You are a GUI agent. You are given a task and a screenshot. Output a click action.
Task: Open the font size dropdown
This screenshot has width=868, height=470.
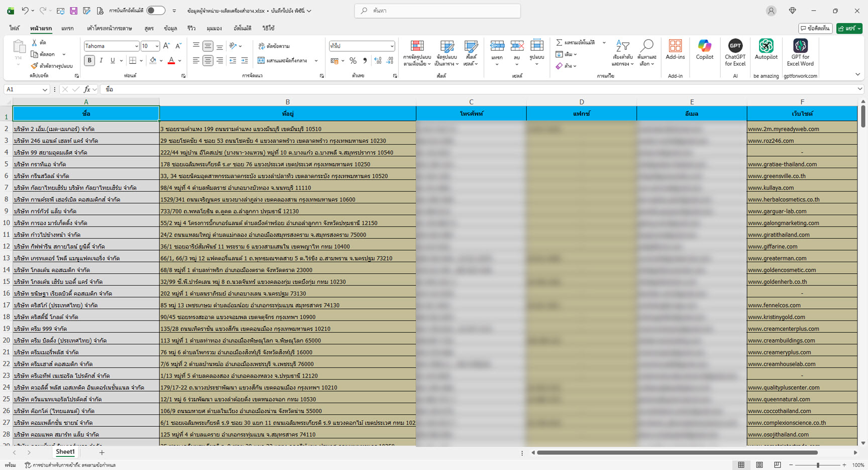[x=157, y=46]
